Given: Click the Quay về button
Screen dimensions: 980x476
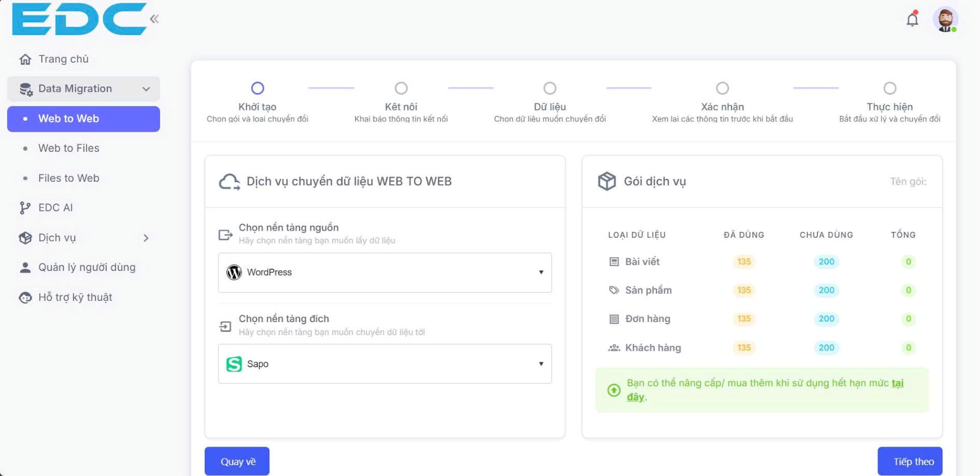Looking at the screenshot, I should click(x=237, y=461).
